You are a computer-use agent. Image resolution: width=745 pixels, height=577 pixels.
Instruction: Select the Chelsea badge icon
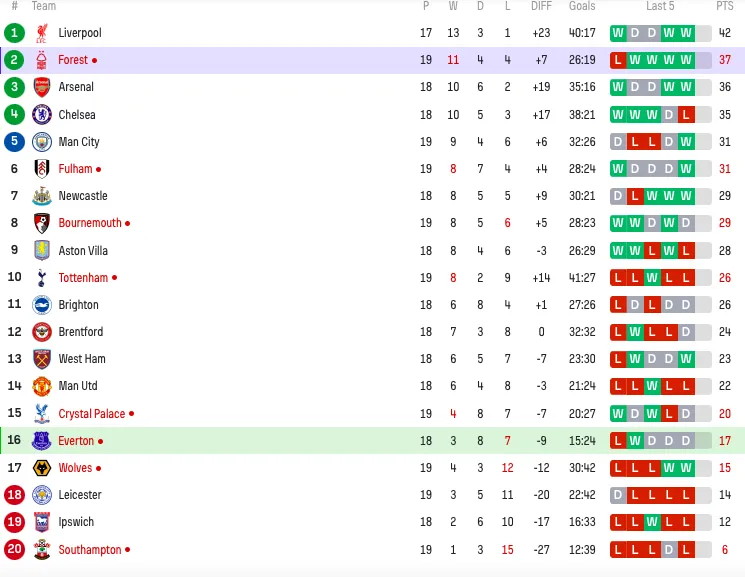(42, 115)
